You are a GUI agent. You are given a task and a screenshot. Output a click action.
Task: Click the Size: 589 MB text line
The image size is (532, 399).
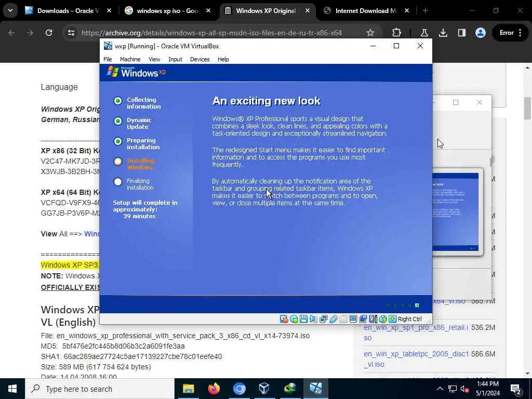click(96, 367)
